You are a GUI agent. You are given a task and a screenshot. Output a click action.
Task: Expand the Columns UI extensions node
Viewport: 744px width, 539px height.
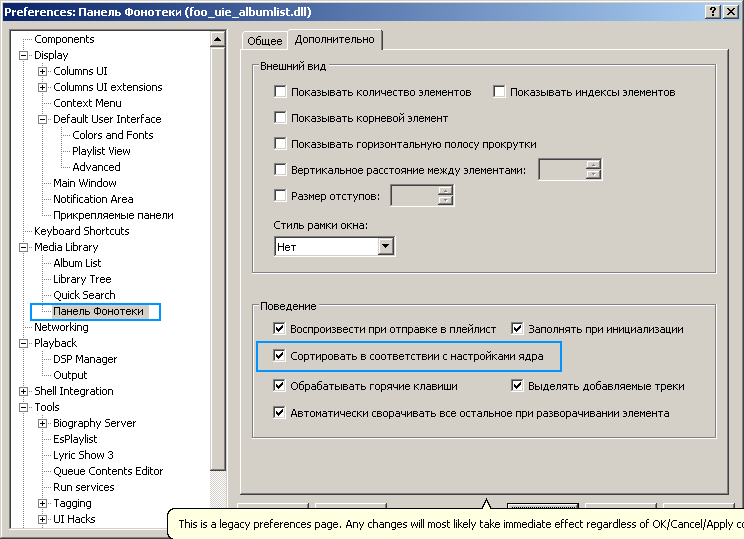pyautogui.click(x=43, y=88)
